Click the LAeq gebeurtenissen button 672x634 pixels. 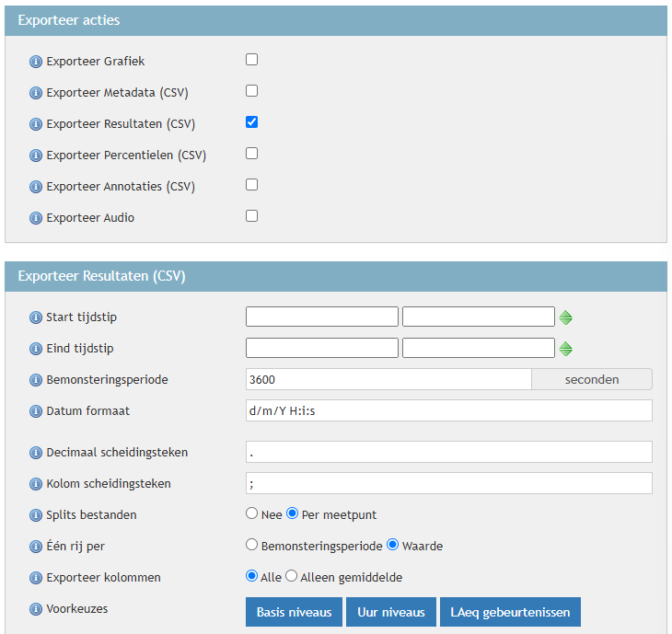click(x=510, y=612)
